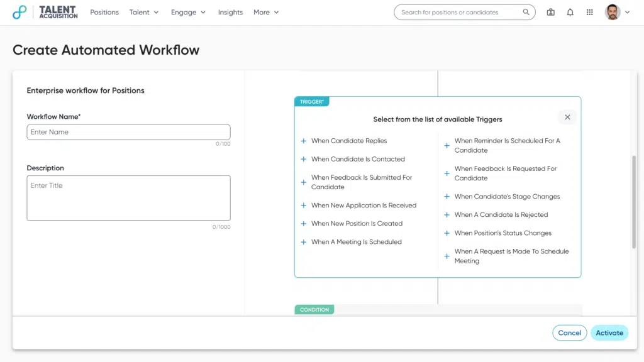The height and width of the screenshot is (362, 644).
Task: Open the briefcase icon in header
Action: [551, 12]
